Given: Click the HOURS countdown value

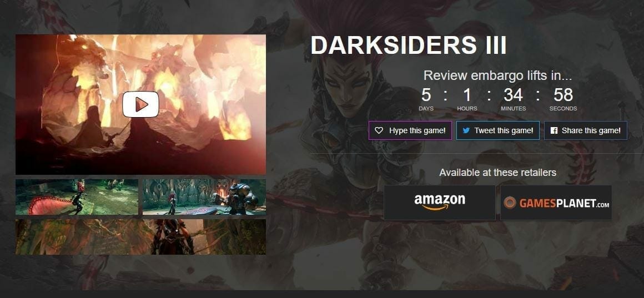Looking at the screenshot, I should click(x=467, y=95).
